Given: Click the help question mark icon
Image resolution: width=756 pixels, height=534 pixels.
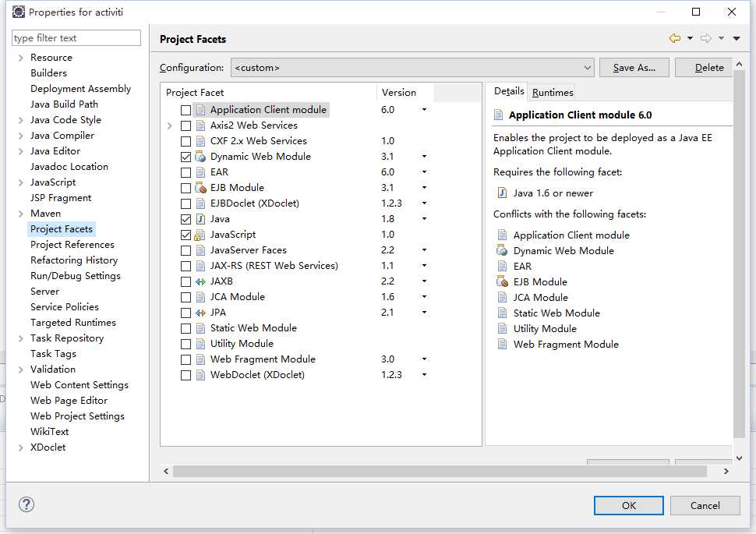Looking at the screenshot, I should point(26,504).
